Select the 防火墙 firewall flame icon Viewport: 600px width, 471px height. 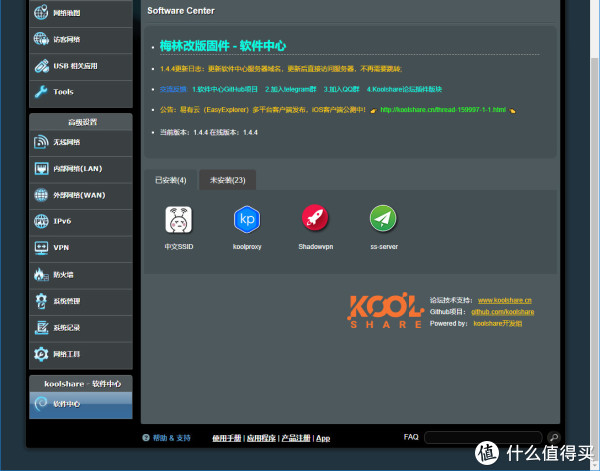41,274
